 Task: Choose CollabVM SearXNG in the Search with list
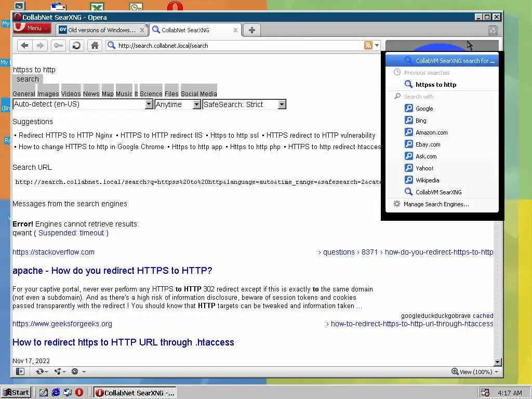[442, 192]
